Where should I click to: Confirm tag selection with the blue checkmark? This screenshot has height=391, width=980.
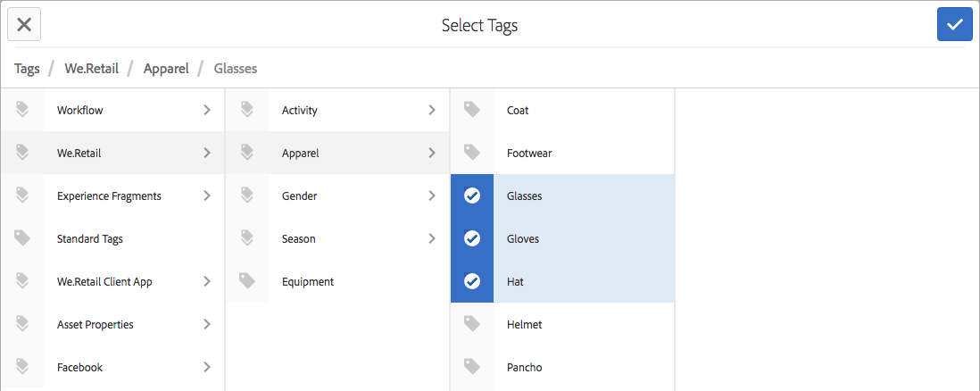[954, 24]
